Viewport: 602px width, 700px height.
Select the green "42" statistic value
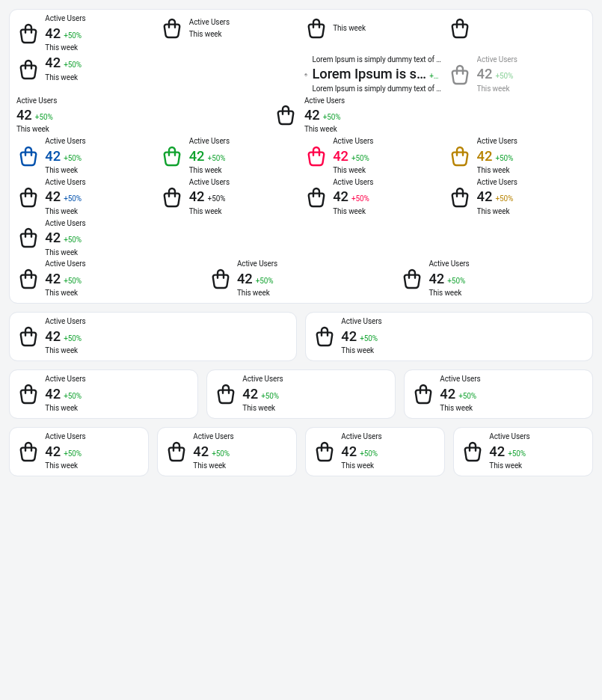(197, 156)
